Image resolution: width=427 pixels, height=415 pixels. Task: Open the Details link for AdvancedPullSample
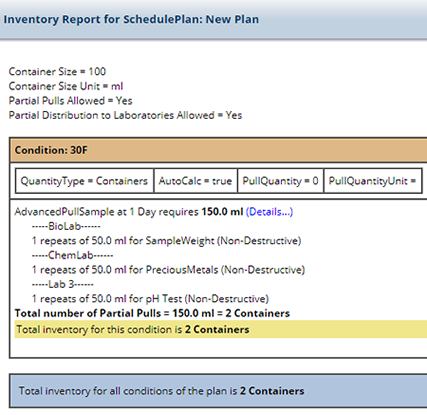[x=269, y=212]
